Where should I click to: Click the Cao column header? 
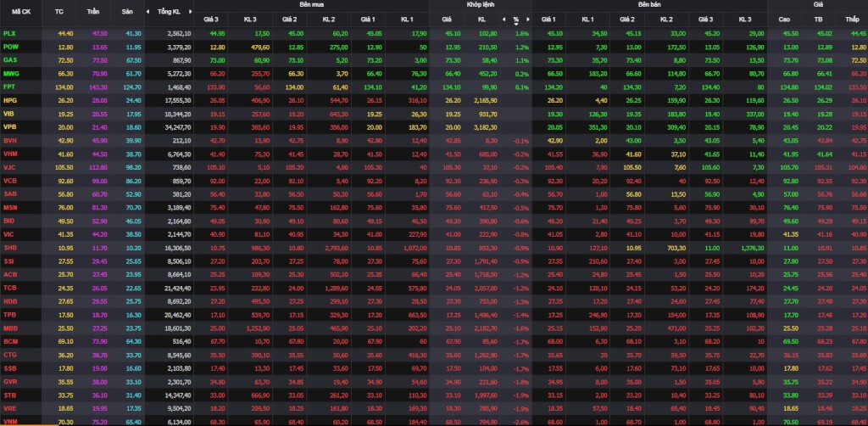(784, 20)
